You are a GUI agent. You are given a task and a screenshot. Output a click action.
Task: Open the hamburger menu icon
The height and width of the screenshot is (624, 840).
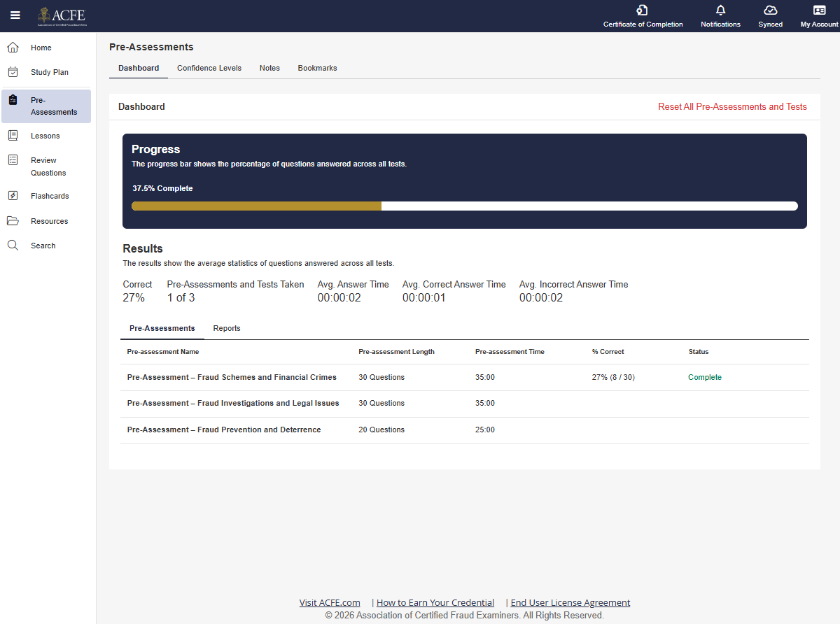pyautogui.click(x=15, y=15)
